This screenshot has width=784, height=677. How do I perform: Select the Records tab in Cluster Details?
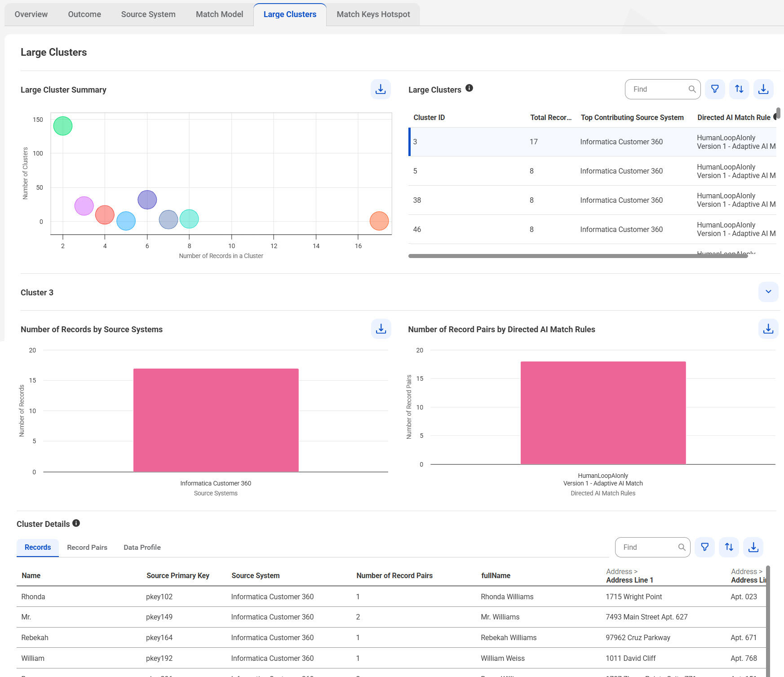38,548
